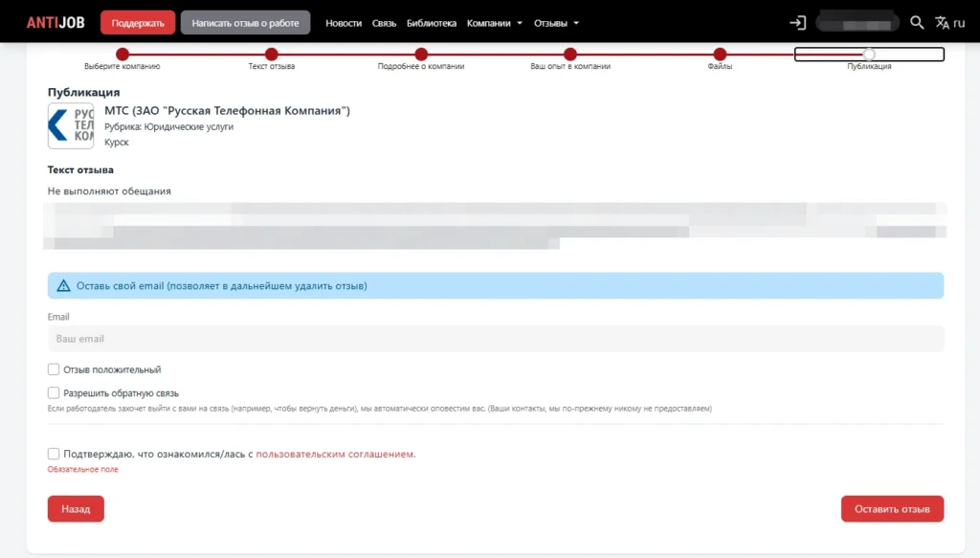Click the 'Рубрика: Юридические услуги' text
980x558 pixels.
[168, 126]
